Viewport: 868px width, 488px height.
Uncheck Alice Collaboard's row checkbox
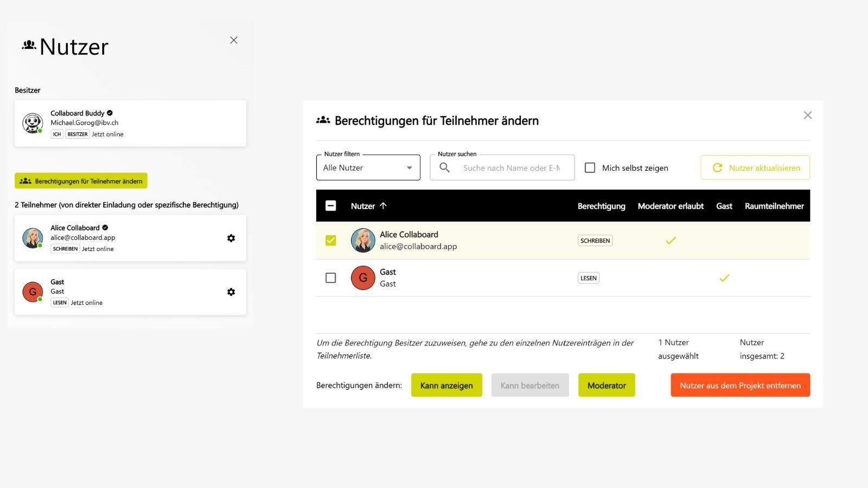click(x=330, y=240)
